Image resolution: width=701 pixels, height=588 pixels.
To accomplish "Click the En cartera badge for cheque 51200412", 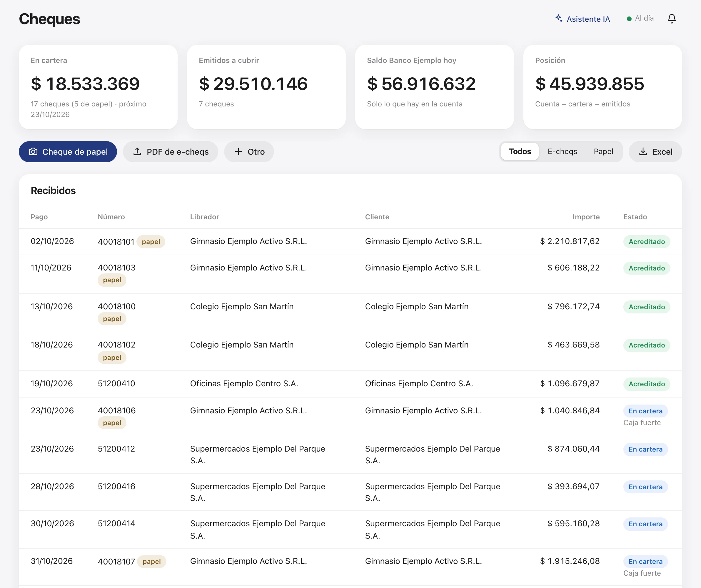I will coord(645,449).
